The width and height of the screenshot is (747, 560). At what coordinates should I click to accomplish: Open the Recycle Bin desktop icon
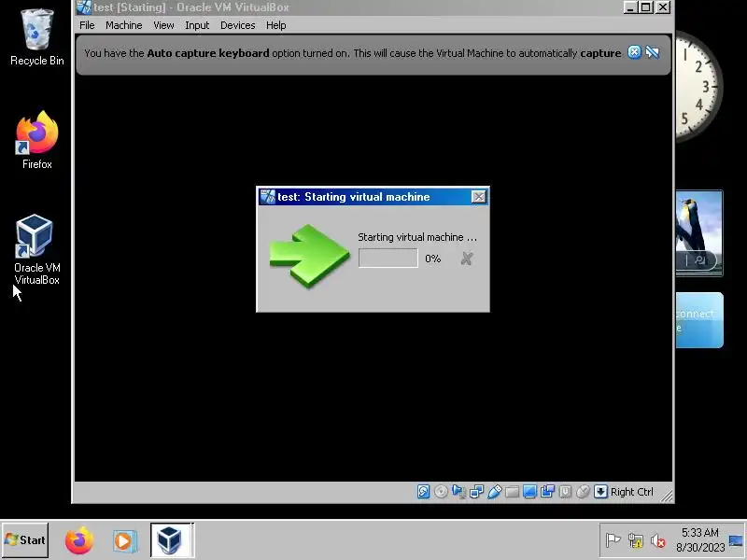tap(37, 36)
